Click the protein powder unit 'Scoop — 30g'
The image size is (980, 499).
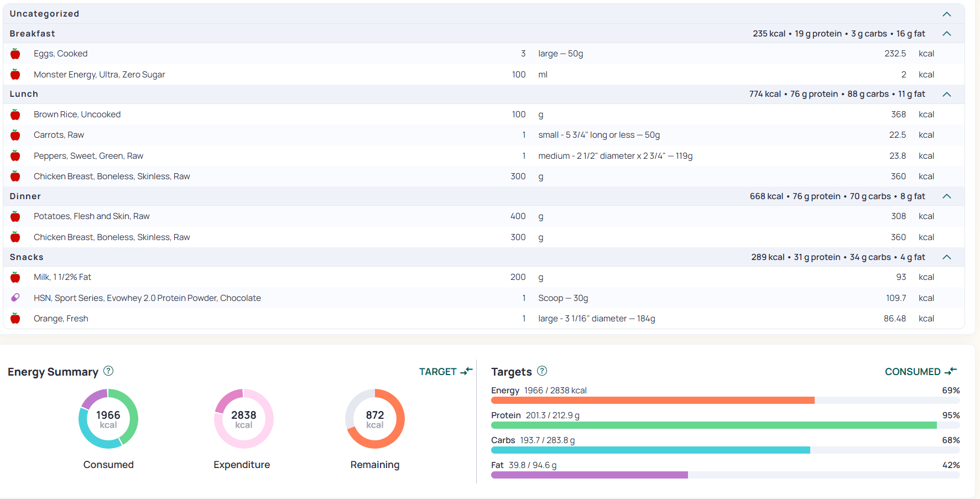click(x=563, y=298)
